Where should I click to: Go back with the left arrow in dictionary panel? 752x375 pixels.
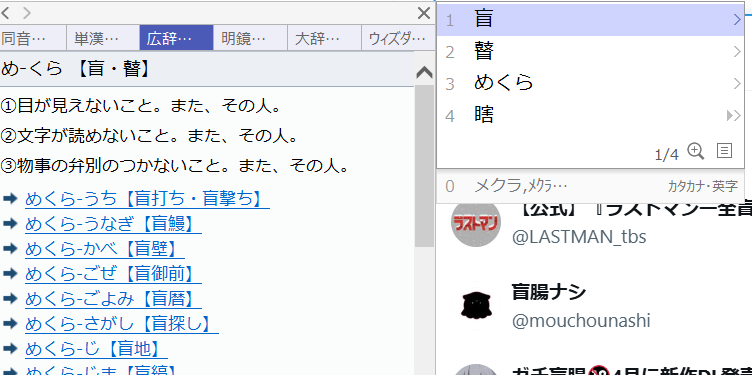[6, 13]
